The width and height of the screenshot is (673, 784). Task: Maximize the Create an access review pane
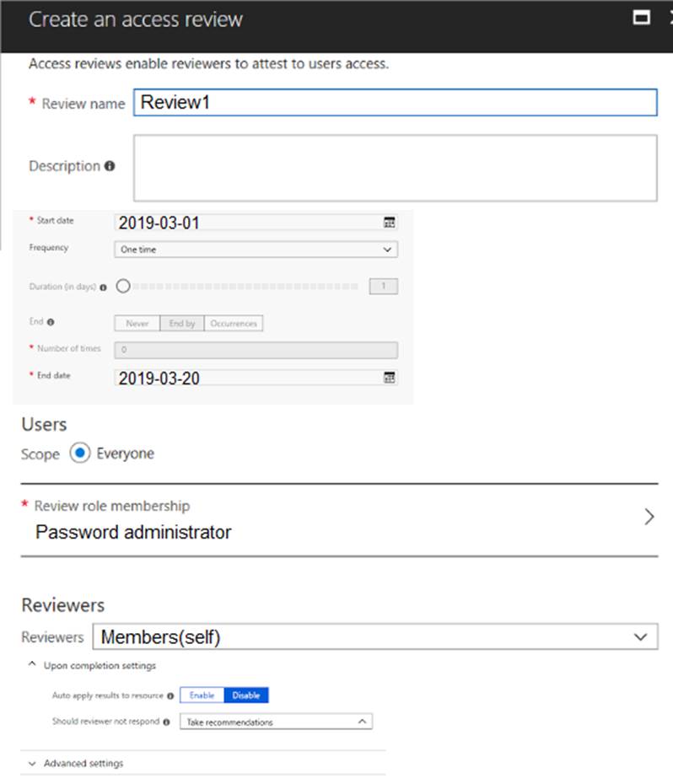[642, 19]
